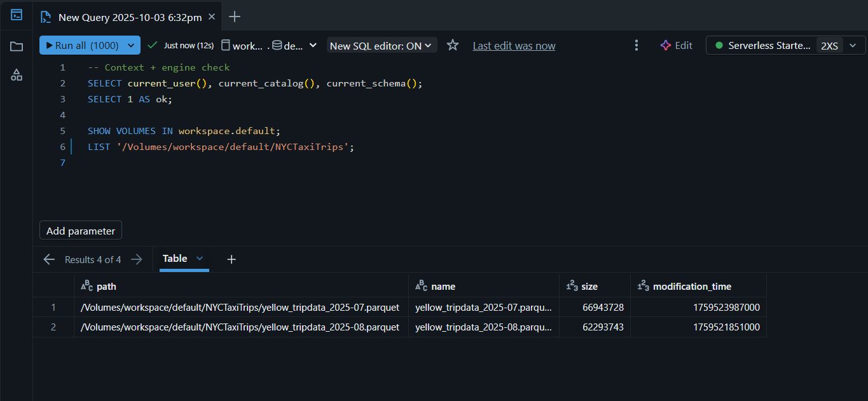
Task: Select path cell for yellow_tripdata_2025-08.parquet
Action: [241, 327]
